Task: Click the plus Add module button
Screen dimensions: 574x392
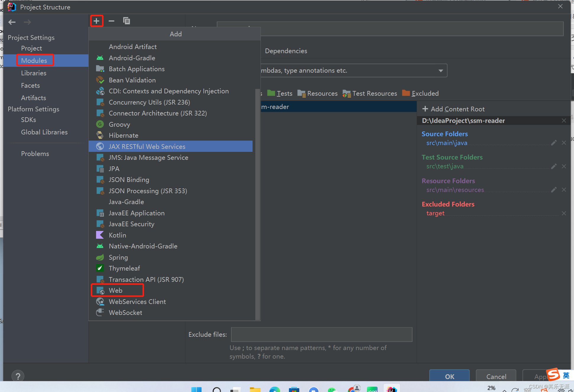Action: click(x=96, y=21)
